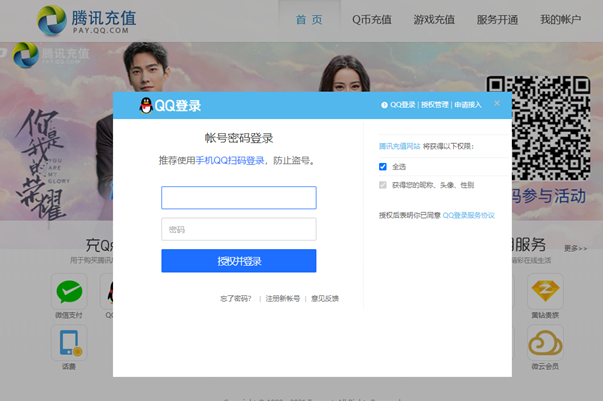Close the QQ login dialog

497,103
